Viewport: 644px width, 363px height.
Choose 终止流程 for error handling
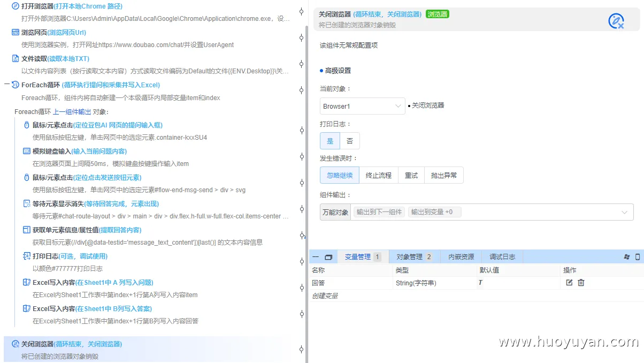379,175
